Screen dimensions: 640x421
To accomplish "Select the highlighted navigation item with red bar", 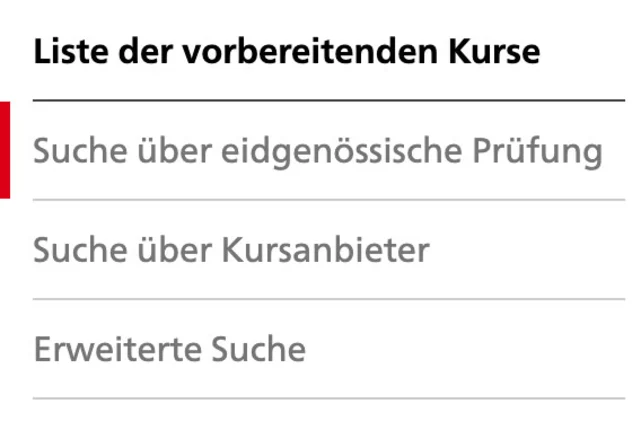I will click(317, 152).
